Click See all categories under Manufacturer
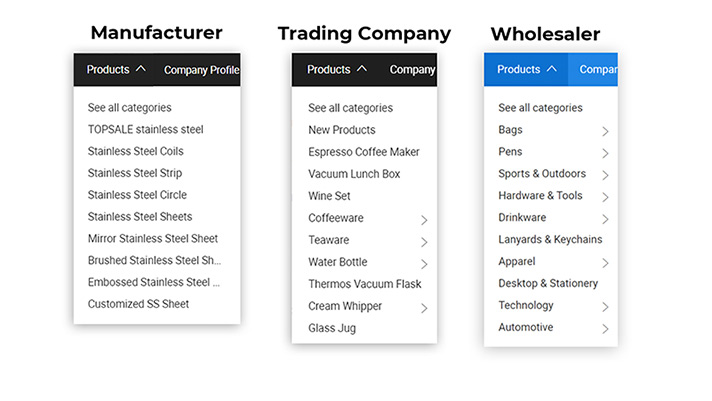This screenshot has width=712, height=401. 129,107
